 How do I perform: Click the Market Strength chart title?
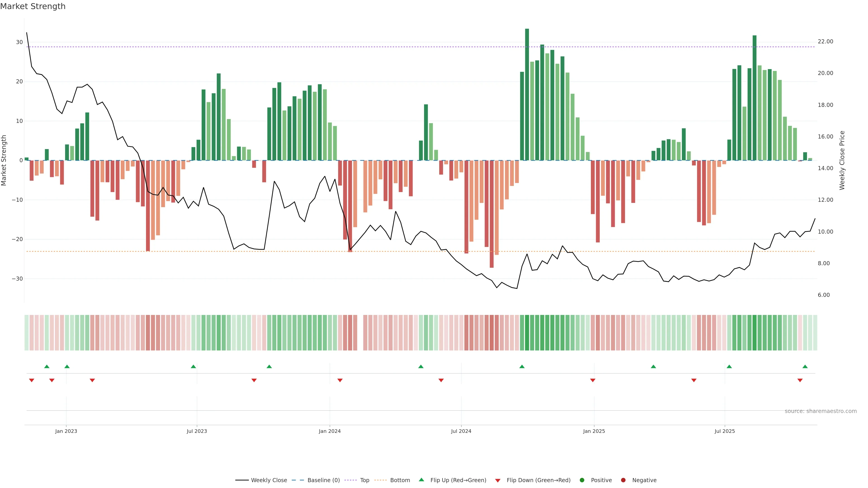[x=33, y=6]
